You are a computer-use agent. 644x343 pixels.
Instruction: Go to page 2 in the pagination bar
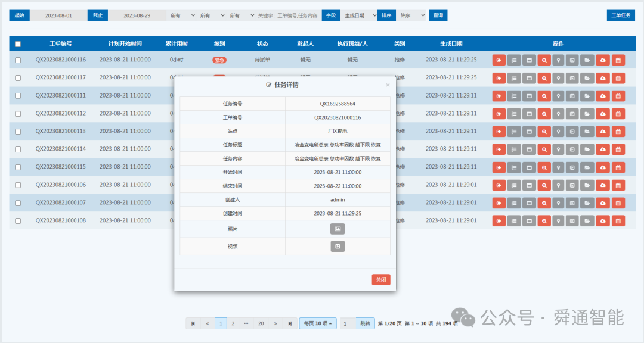coord(233,323)
